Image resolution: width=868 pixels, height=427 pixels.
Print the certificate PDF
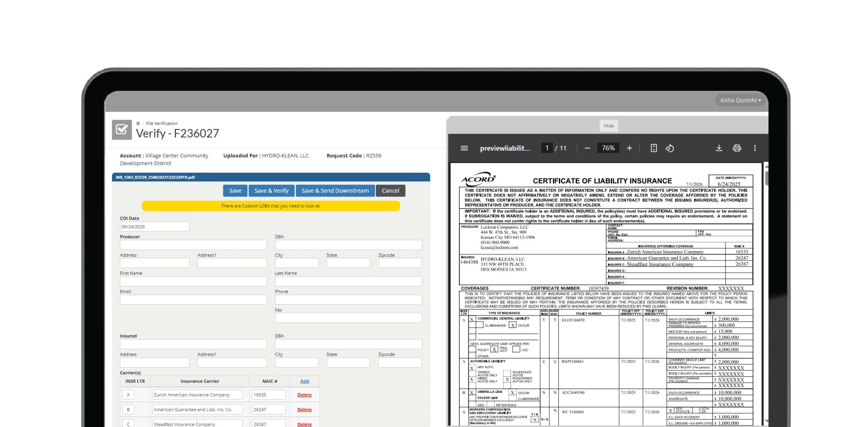737,148
